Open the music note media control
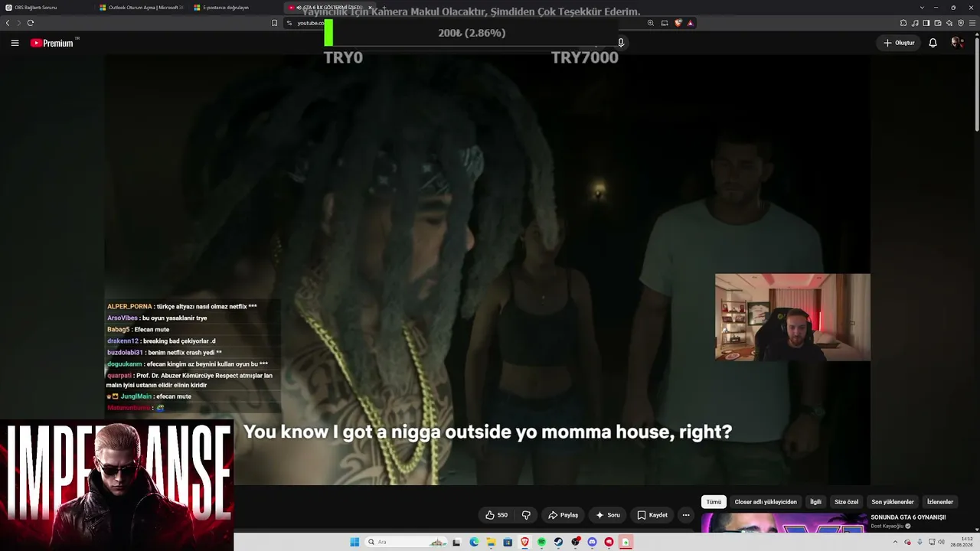 pyautogui.click(x=915, y=23)
